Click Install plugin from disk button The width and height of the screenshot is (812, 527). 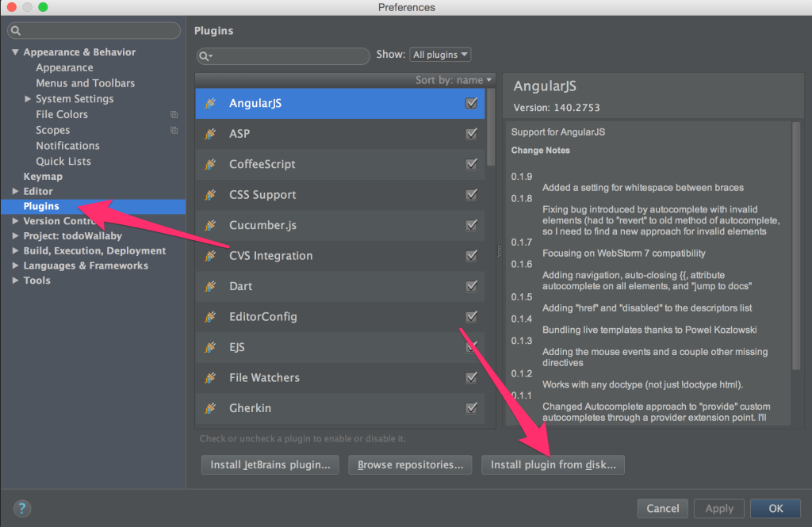click(553, 465)
